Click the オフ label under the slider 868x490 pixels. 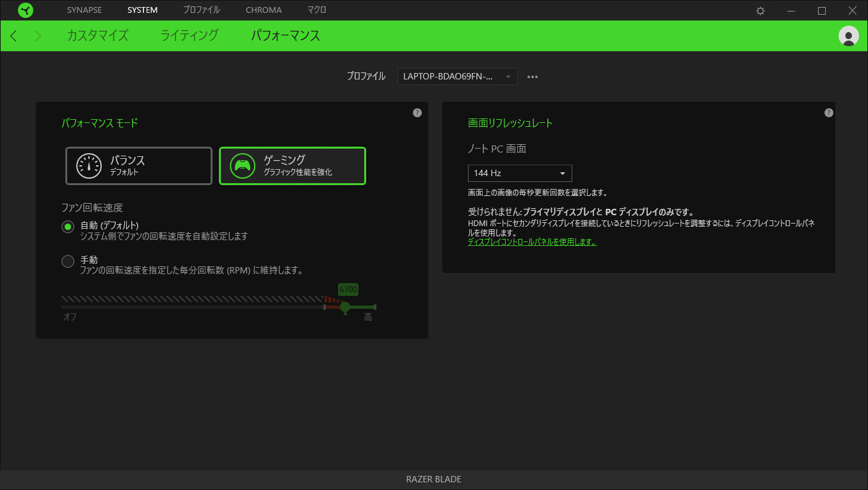(x=70, y=317)
